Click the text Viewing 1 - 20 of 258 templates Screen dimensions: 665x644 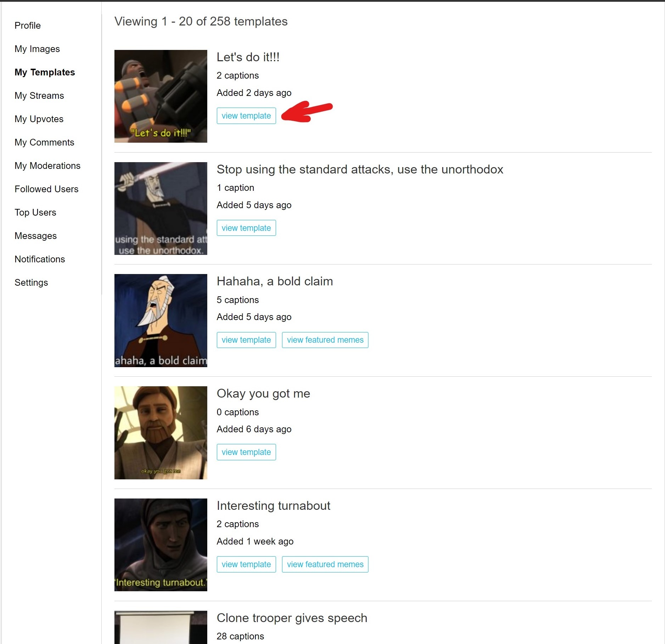click(x=201, y=21)
